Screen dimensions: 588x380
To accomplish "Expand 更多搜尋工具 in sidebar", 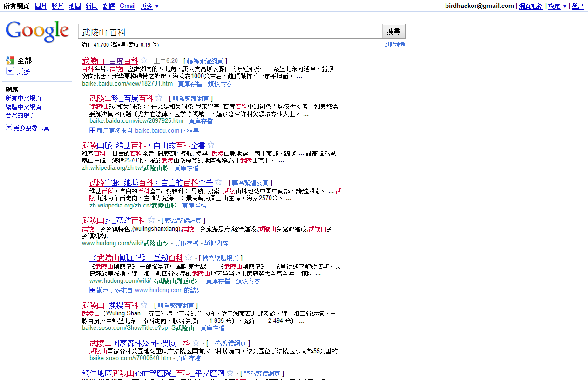I will pyautogui.click(x=27, y=128).
